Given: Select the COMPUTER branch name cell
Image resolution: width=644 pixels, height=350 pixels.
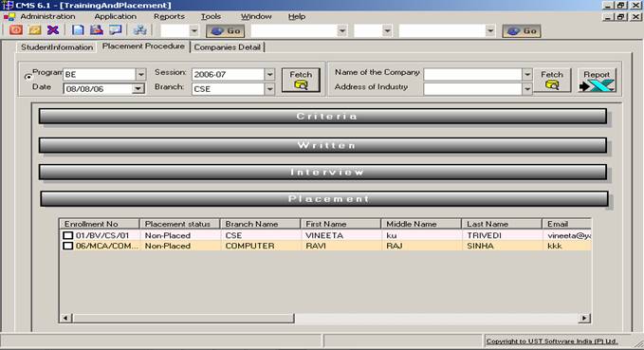Looking at the screenshot, I should click(x=261, y=246).
